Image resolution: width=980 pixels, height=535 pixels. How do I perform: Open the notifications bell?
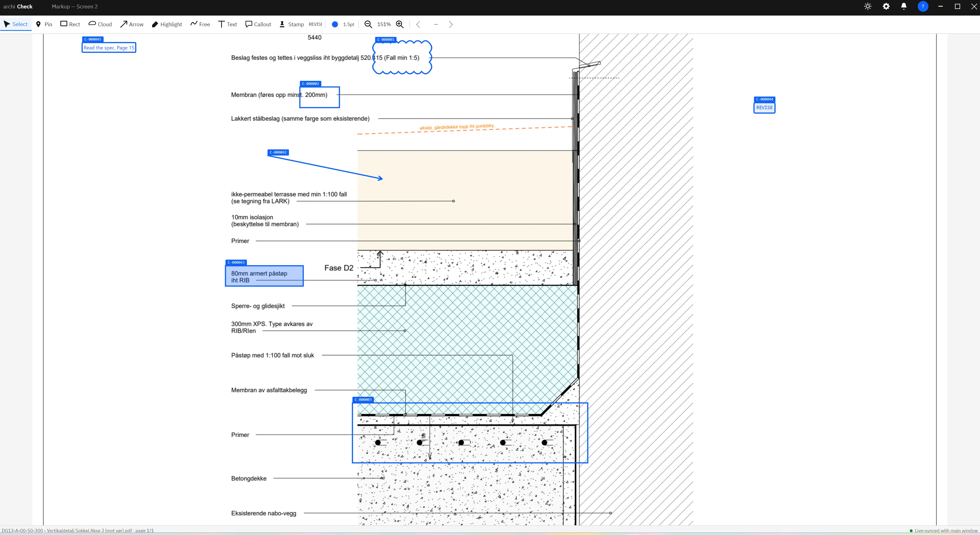[x=904, y=6]
